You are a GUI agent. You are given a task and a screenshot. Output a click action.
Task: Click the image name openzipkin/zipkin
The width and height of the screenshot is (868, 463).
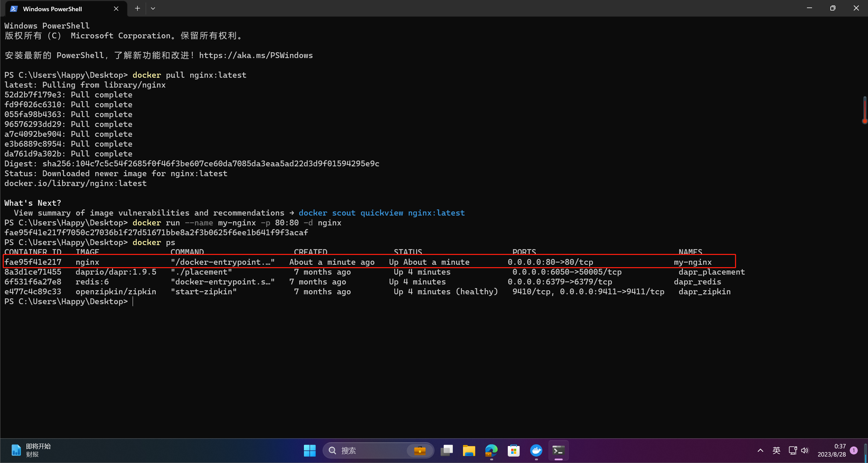tap(116, 292)
